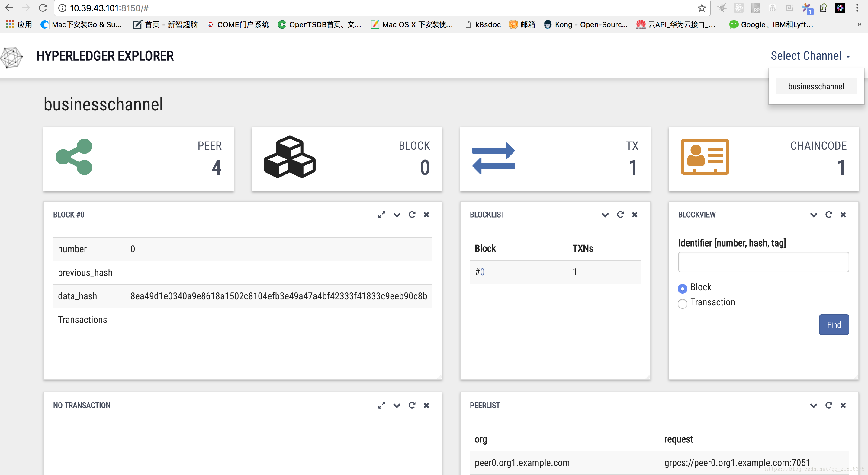Click the BLOCK cubes icon

coord(290,157)
